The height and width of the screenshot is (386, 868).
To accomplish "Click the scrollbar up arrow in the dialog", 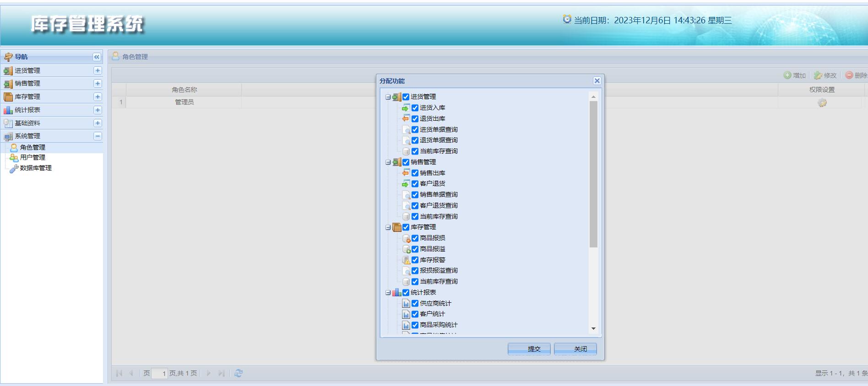I will [593, 96].
